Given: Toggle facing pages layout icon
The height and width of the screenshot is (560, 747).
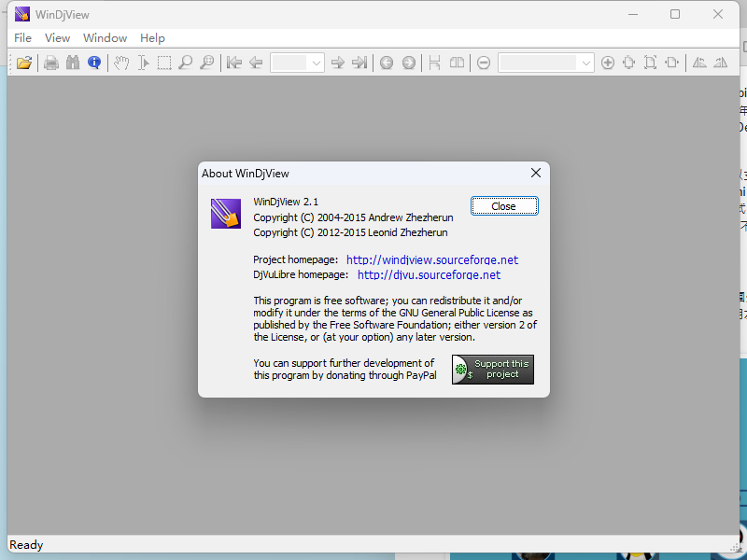Looking at the screenshot, I should [x=457, y=63].
